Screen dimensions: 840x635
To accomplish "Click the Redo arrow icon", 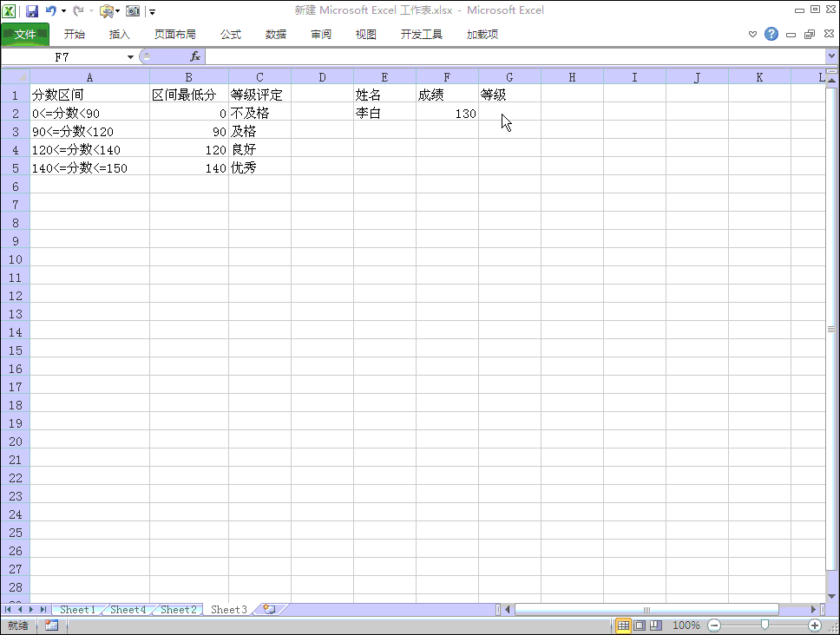I will click(78, 10).
